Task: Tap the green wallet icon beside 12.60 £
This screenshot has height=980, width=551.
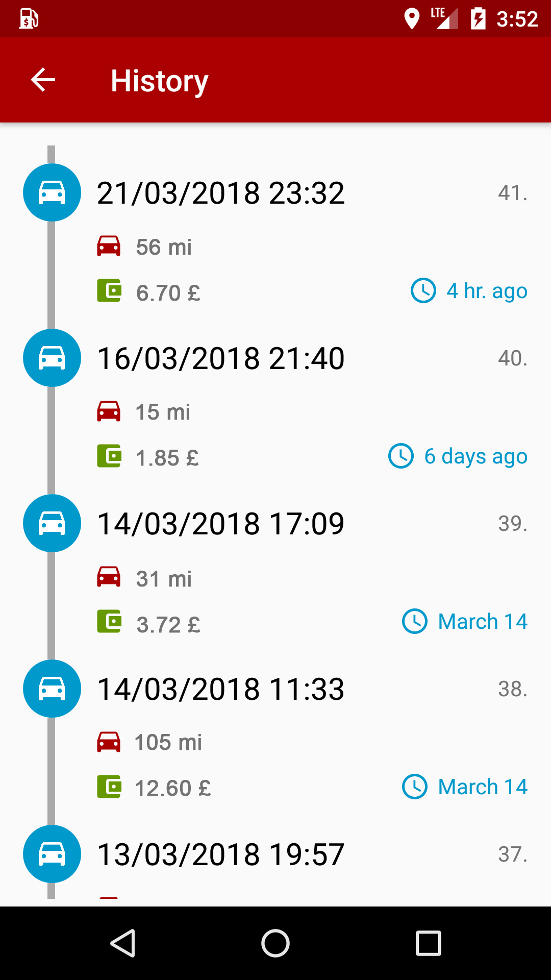Action: pos(109,787)
